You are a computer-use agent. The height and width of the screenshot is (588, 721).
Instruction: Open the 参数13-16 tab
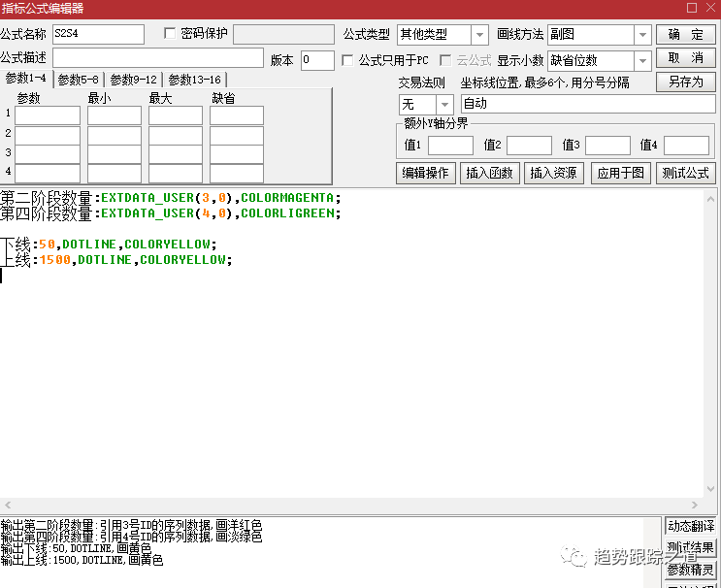coord(195,80)
